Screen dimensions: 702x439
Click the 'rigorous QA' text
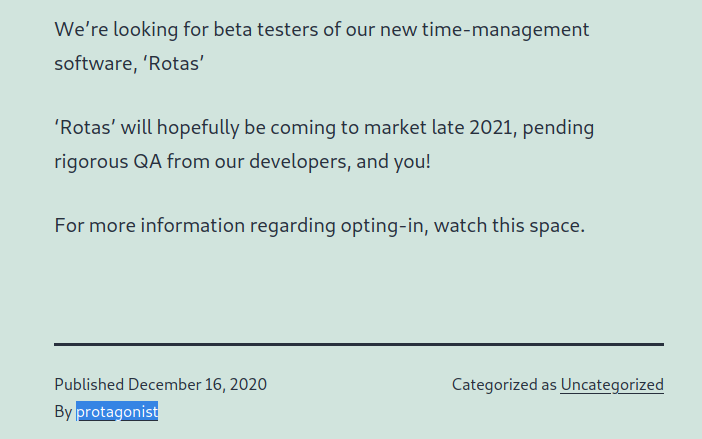click(x=108, y=162)
